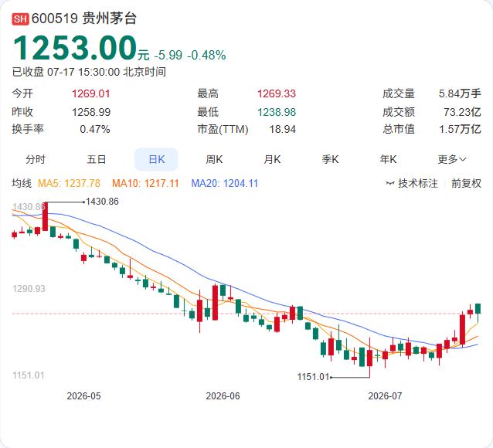
Task: Open the 月K monthly chart tab
Action: point(272,159)
